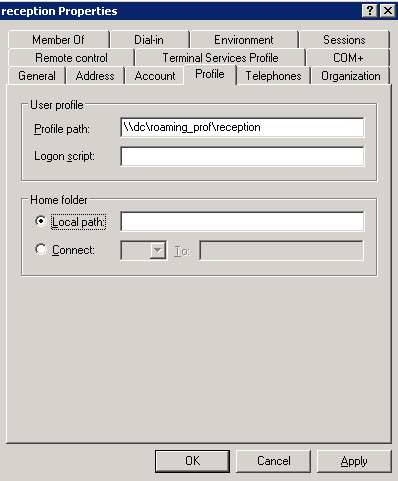Select the Remote control tab
The height and width of the screenshot is (481, 398).
(x=71, y=58)
